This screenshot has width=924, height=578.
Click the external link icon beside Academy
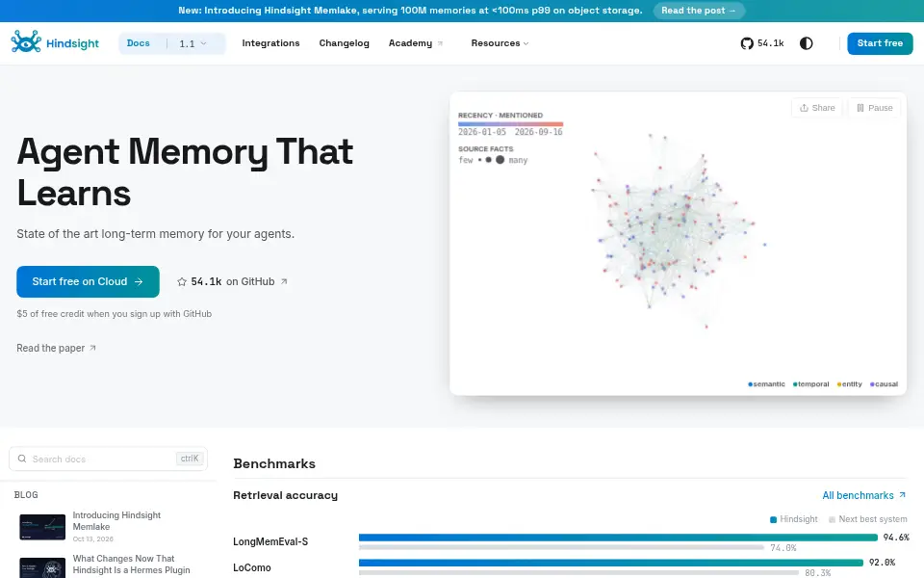440,43
